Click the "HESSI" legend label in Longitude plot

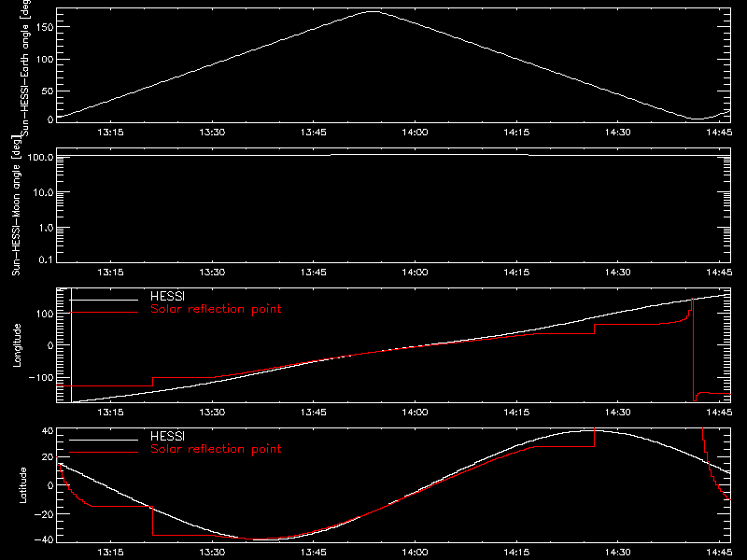(167, 296)
